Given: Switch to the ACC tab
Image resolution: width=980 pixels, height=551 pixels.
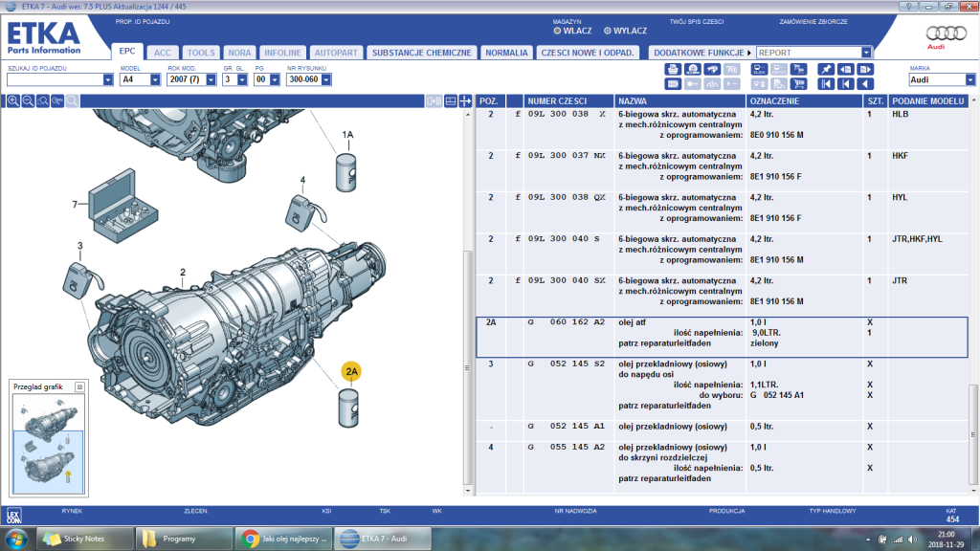Looking at the screenshot, I should point(163,53).
